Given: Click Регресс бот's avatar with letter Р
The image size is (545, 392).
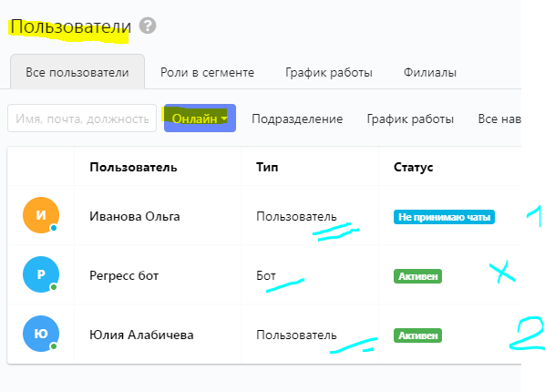Looking at the screenshot, I should pyautogui.click(x=41, y=274).
